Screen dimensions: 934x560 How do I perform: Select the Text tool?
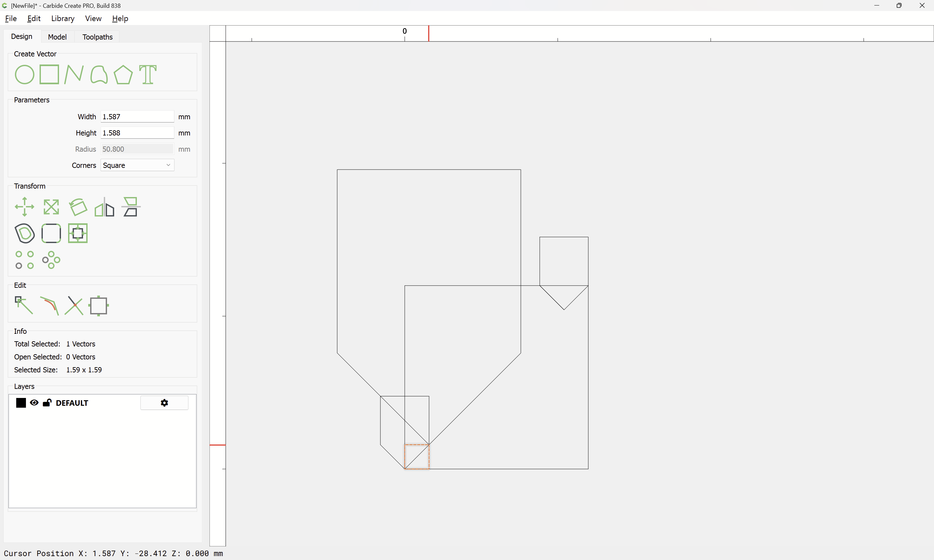(x=148, y=74)
